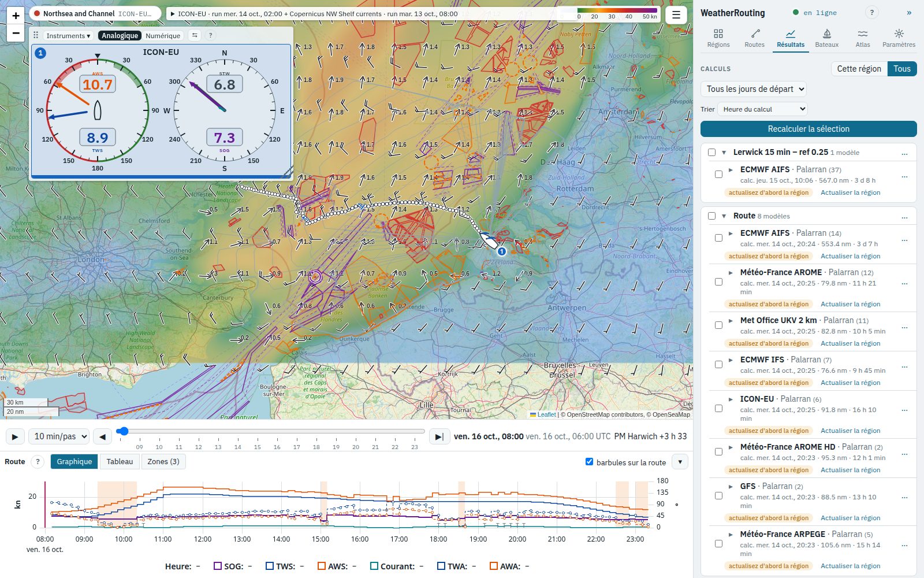The width and height of the screenshot is (924, 578).
Task: Expand the ECMWF IFS Palarran result
Action: 731,360
